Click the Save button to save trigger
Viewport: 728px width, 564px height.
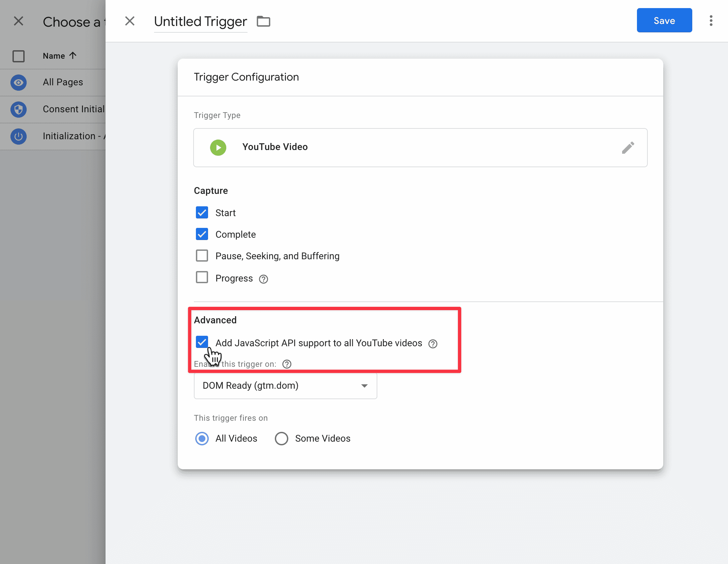tap(664, 20)
